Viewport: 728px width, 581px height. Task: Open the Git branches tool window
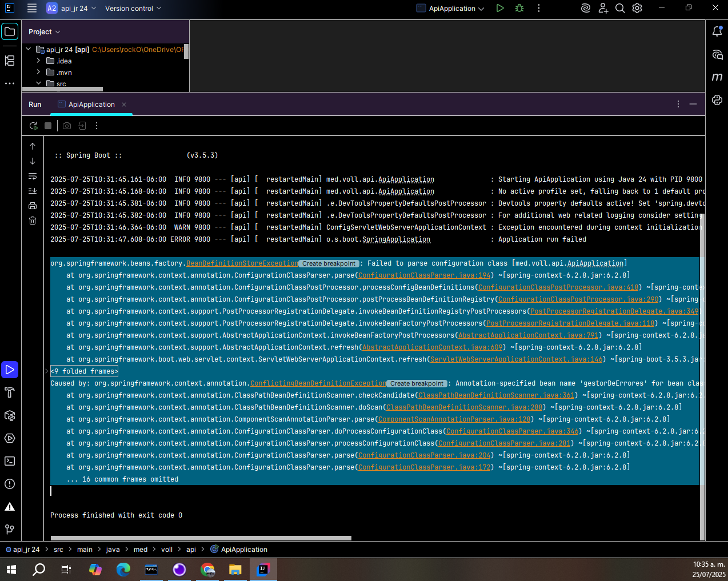(x=10, y=530)
